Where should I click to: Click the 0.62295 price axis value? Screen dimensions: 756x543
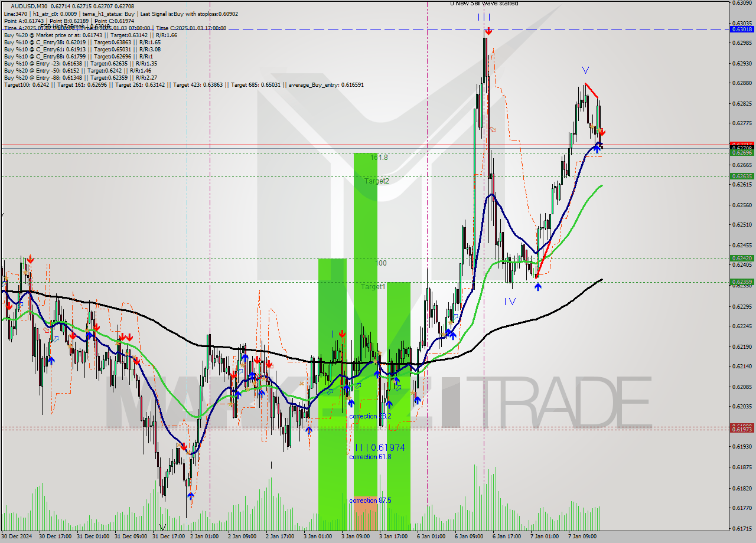[x=742, y=306]
